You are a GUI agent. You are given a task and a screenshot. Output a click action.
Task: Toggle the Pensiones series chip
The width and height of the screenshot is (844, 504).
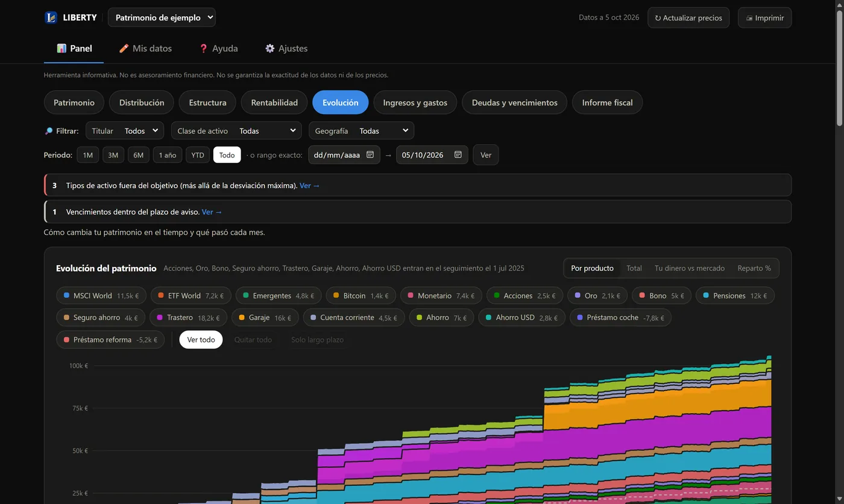[735, 295]
